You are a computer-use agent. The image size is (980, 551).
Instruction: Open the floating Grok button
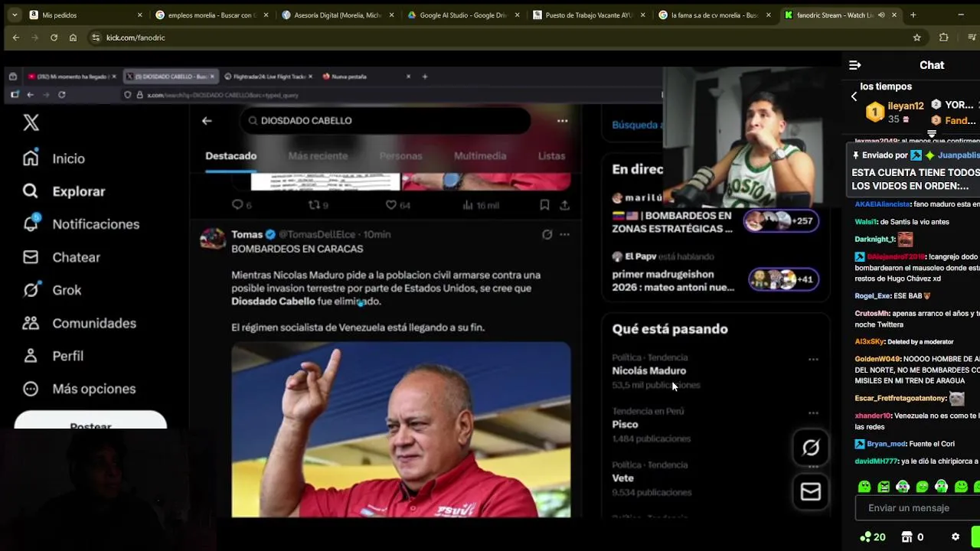[x=811, y=448]
